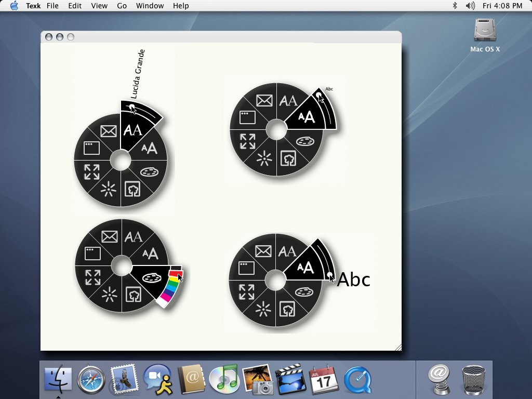Select tree picture icon in rainbow-strip pie menu
532x399 pixels.
pyautogui.click(x=134, y=294)
